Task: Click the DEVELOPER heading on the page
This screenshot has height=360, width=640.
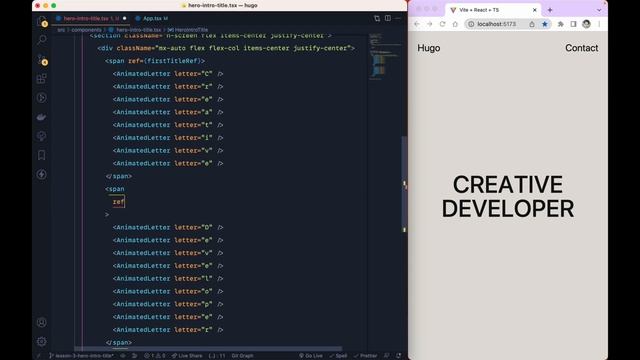Action: tap(508, 209)
